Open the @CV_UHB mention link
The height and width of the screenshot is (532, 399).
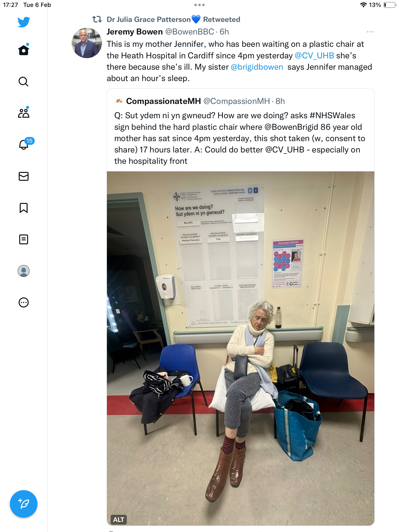point(314,56)
